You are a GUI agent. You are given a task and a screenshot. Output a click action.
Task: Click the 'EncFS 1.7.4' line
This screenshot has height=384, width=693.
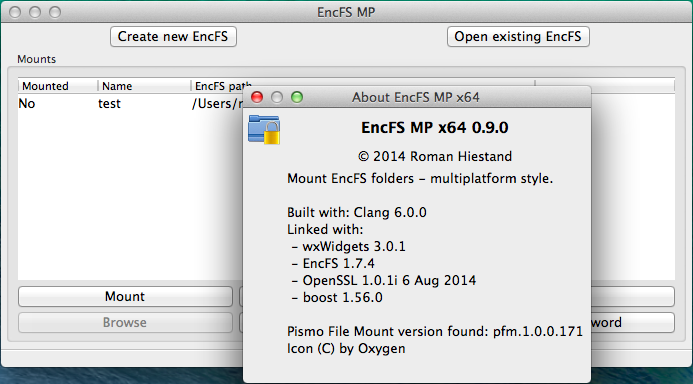click(x=333, y=264)
